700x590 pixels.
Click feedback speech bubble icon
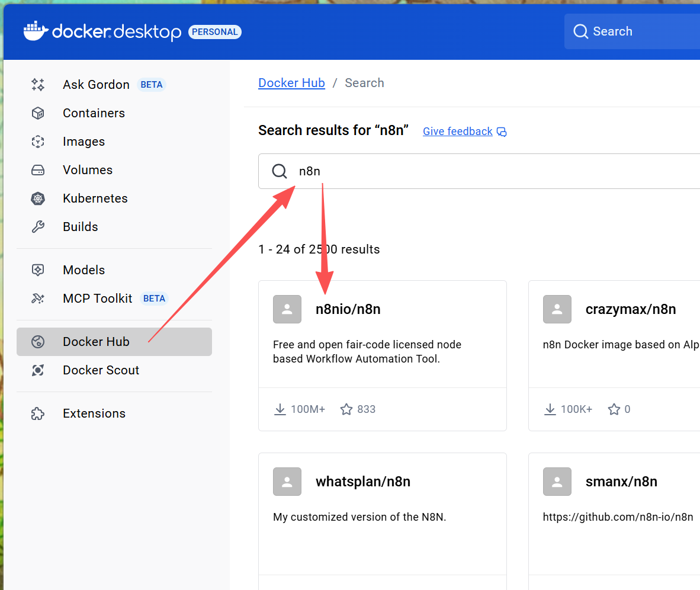(502, 132)
